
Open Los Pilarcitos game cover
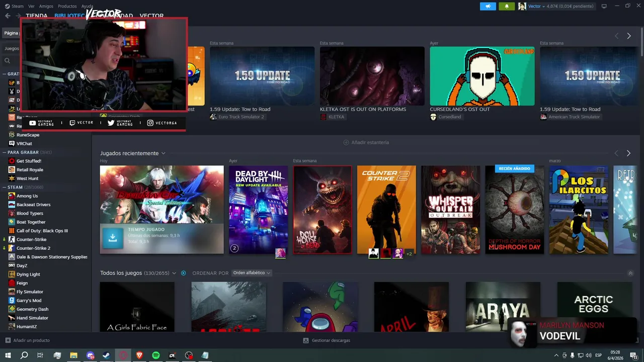click(579, 210)
